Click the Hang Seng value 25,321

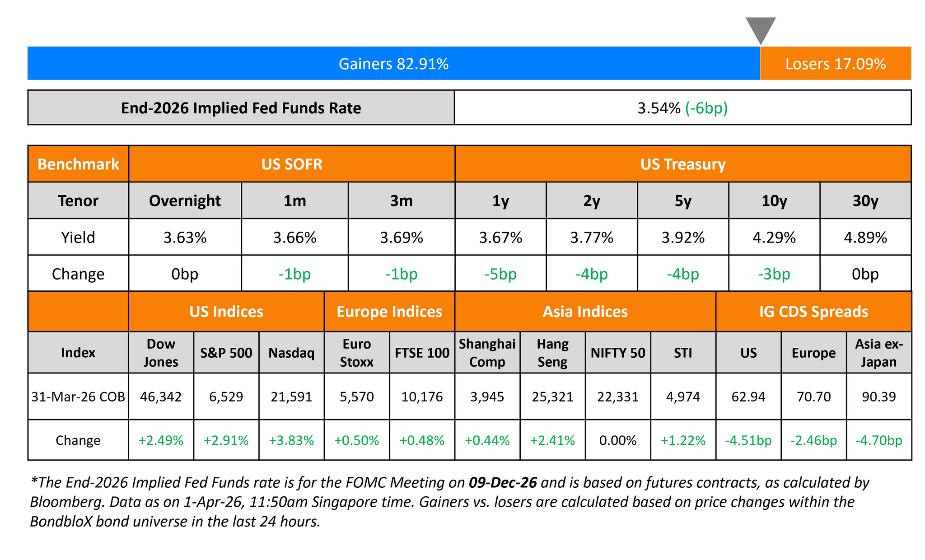(552, 397)
